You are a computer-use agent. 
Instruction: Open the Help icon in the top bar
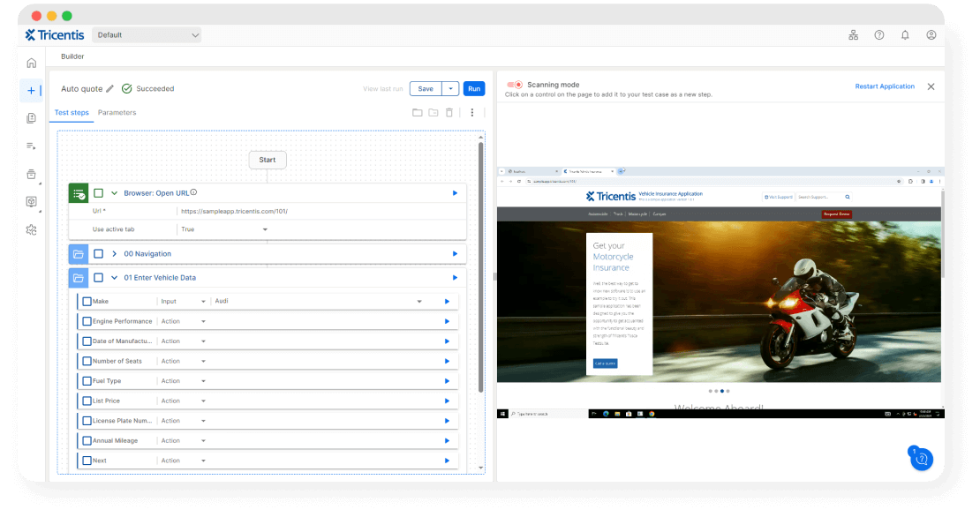tap(878, 34)
